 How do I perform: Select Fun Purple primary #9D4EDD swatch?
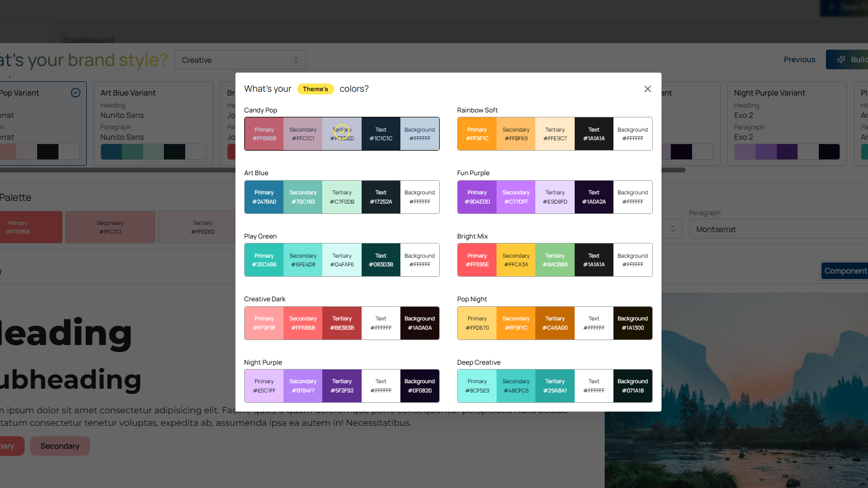pyautogui.click(x=477, y=197)
